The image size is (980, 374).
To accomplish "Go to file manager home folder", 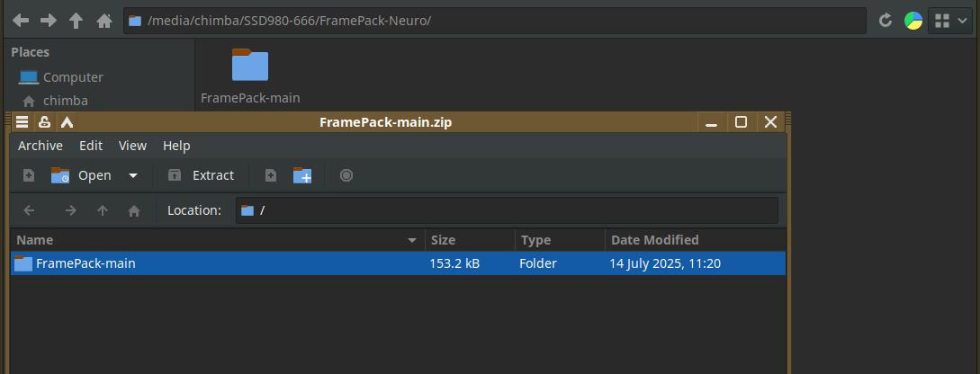I will [x=104, y=21].
